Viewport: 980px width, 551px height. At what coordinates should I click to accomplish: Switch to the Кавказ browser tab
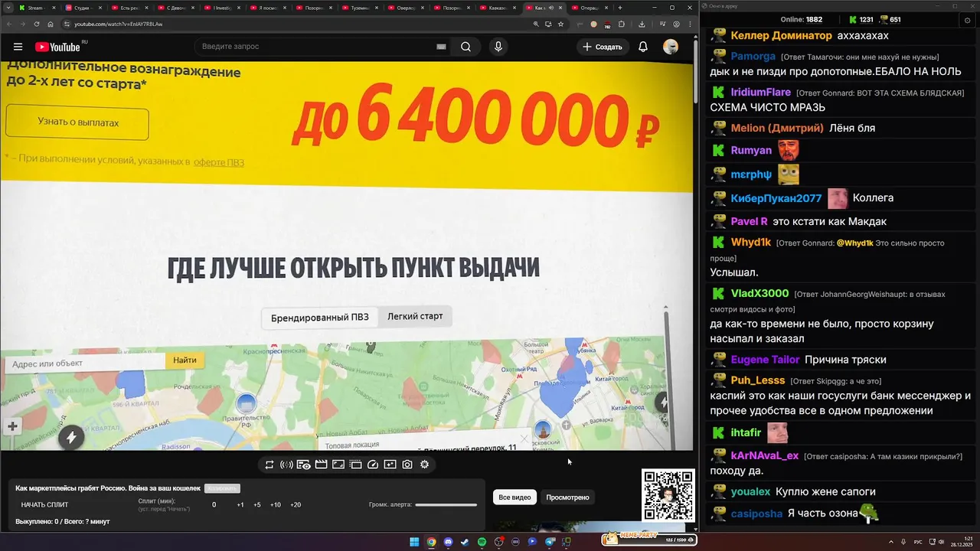click(x=497, y=8)
